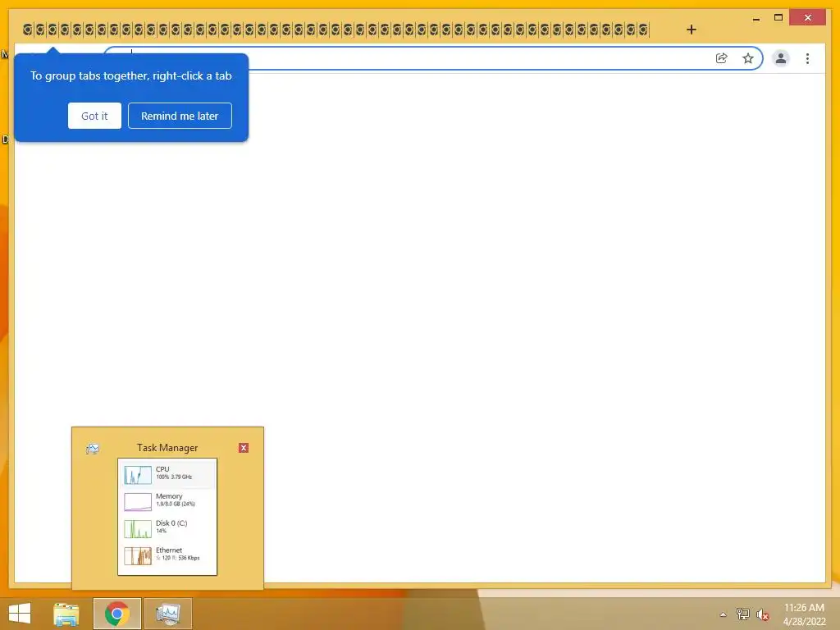
Task: Select the first tab in the tab strip
Action: tap(27, 30)
